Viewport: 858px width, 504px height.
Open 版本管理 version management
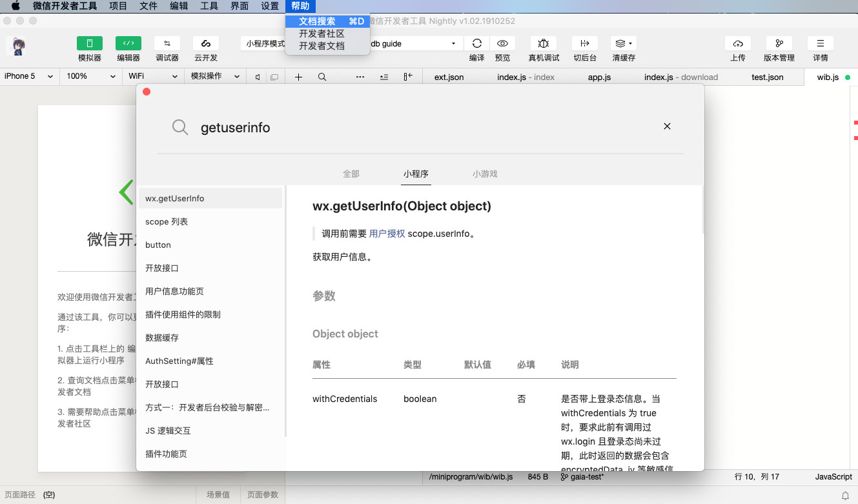pos(779,43)
